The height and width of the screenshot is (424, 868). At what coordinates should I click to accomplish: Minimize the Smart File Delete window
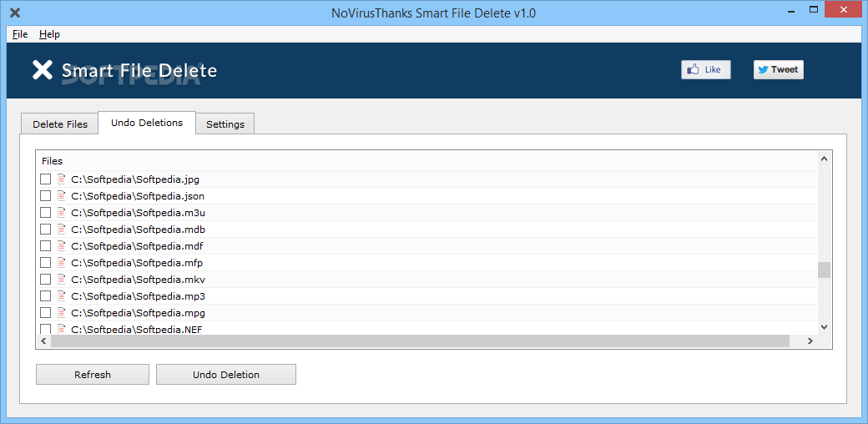(x=791, y=10)
